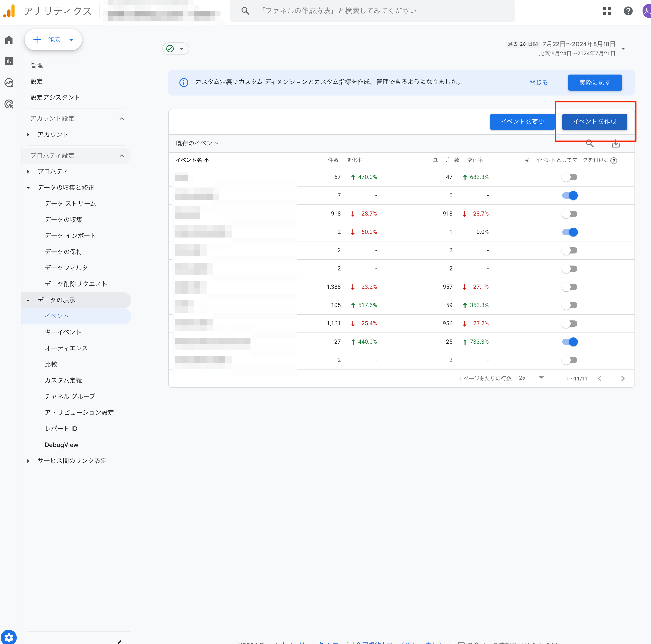
Task: Click the download icon above events table
Action: (615, 143)
